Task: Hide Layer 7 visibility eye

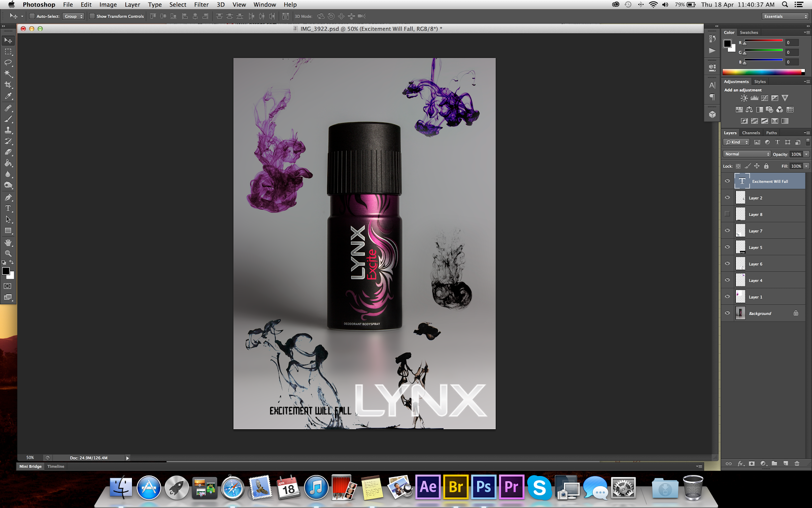Action: pos(727,231)
